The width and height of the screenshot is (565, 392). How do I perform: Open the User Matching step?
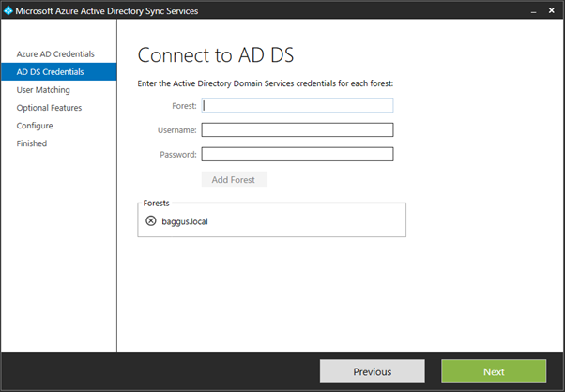[44, 90]
